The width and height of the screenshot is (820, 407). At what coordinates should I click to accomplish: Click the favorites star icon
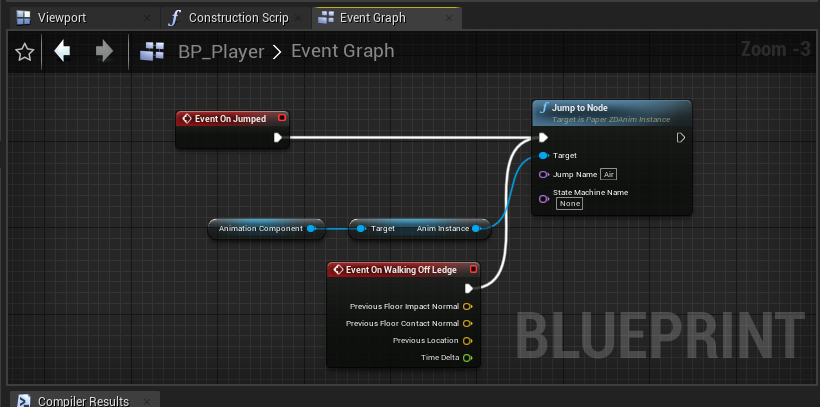pos(25,52)
